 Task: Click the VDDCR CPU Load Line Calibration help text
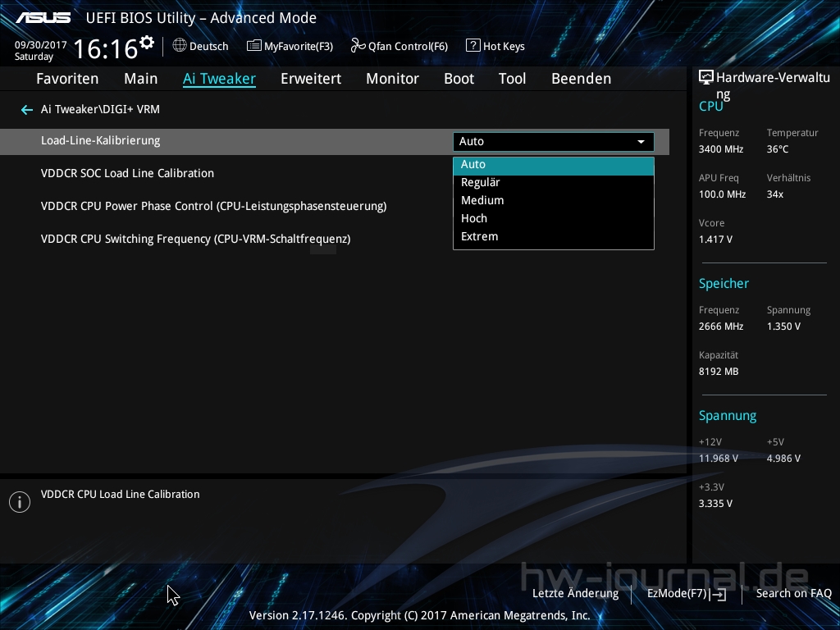coord(120,495)
